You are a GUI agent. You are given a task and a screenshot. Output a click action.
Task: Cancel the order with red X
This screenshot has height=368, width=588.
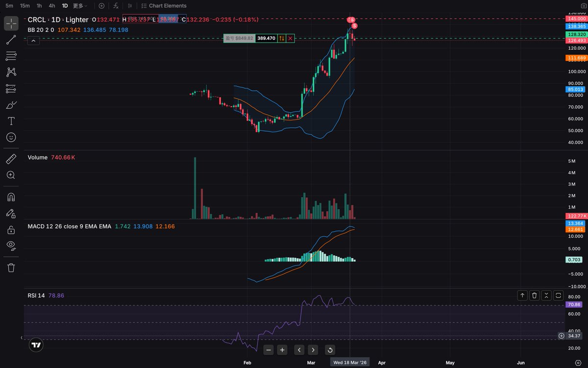(291, 38)
